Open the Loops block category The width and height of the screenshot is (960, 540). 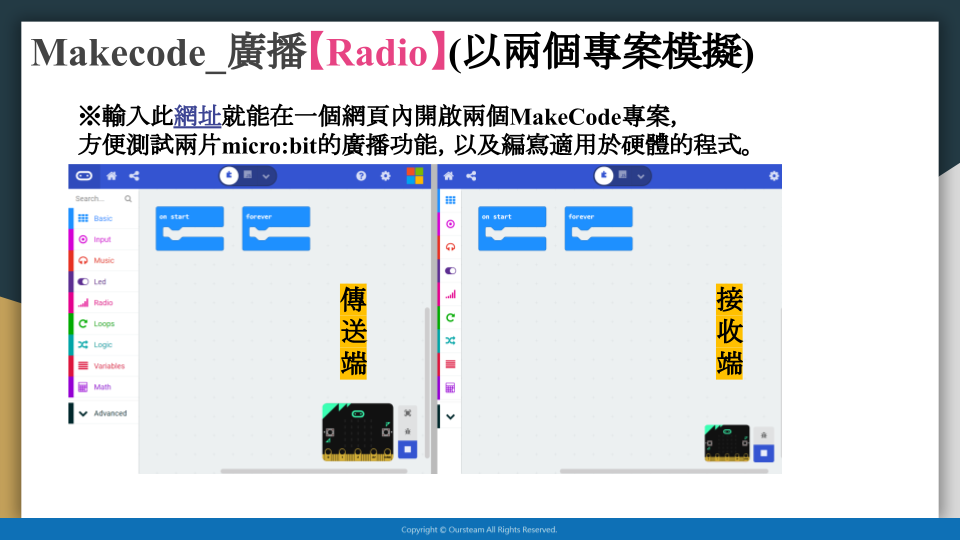pyautogui.click(x=103, y=323)
